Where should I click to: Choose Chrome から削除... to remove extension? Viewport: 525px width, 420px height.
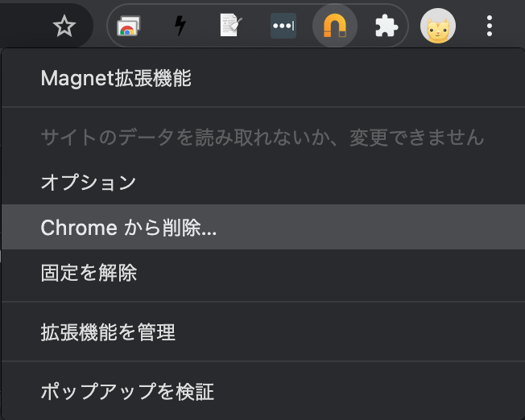click(263, 227)
